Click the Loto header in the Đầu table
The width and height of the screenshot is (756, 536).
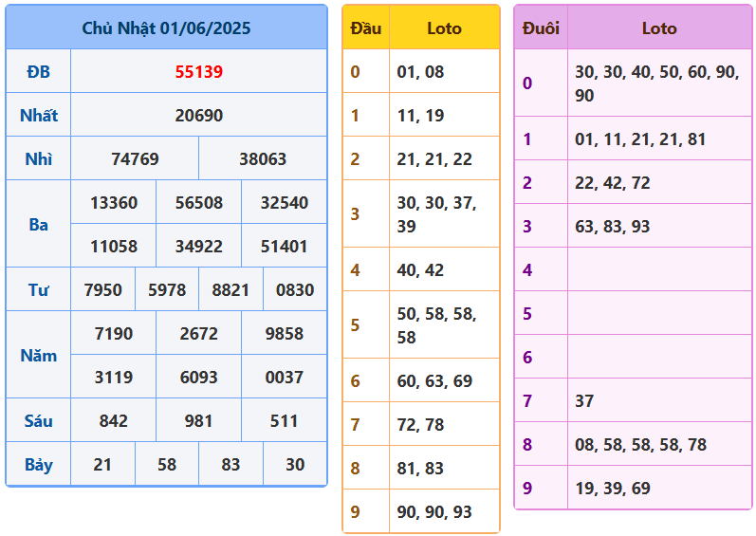click(444, 28)
